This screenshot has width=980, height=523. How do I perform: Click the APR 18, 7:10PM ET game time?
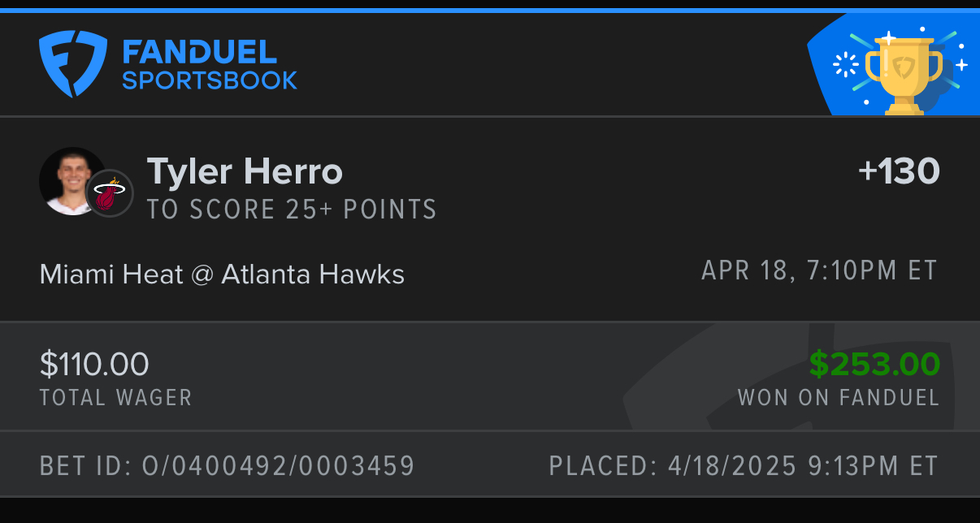pos(819,270)
